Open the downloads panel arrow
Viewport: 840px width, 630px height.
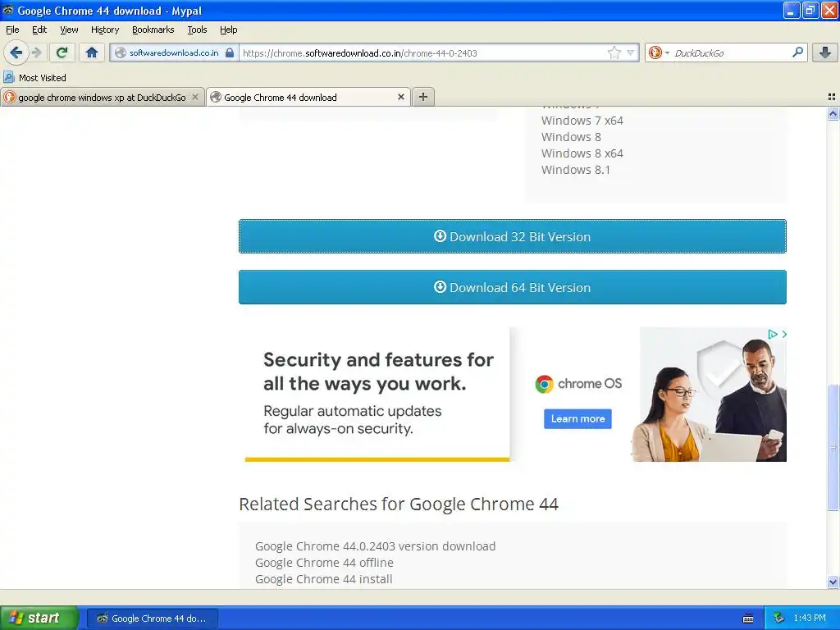click(825, 52)
